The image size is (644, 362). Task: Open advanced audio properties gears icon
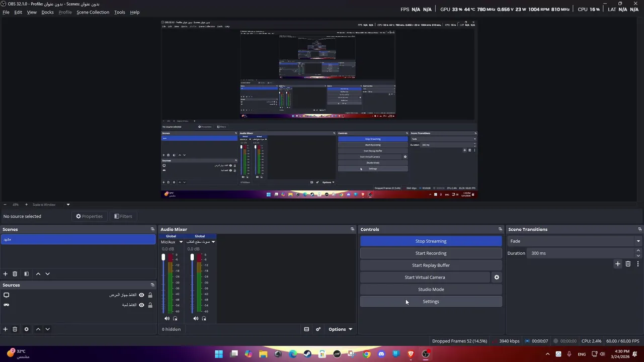point(318,329)
